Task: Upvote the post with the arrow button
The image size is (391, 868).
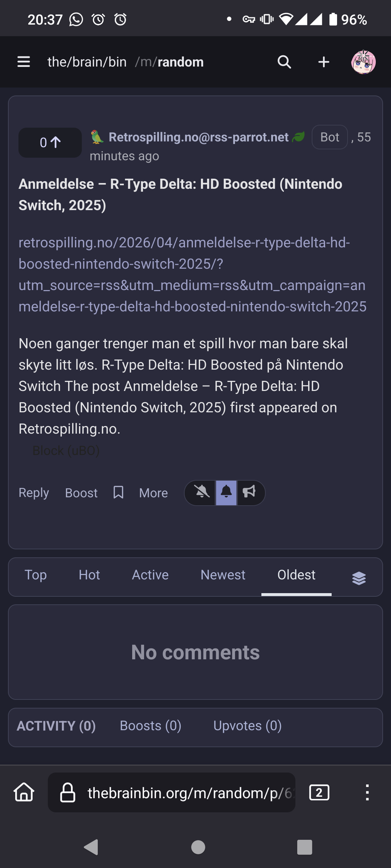Action: click(x=50, y=142)
